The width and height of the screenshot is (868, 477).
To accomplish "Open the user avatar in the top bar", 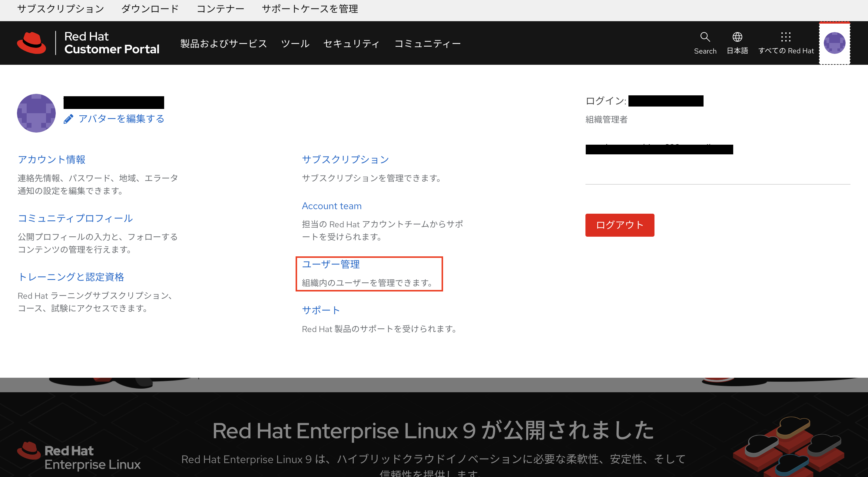I will (x=834, y=43).
